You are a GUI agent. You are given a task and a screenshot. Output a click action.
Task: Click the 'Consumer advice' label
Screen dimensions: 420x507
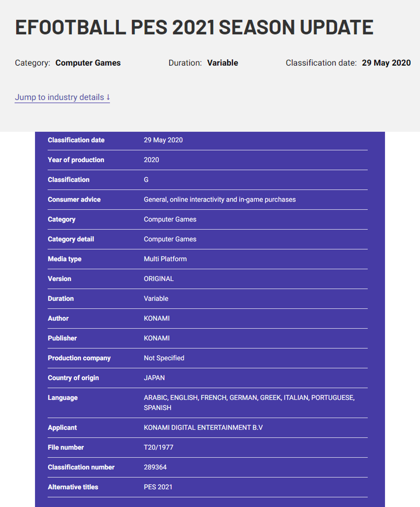tap(74, 199)
